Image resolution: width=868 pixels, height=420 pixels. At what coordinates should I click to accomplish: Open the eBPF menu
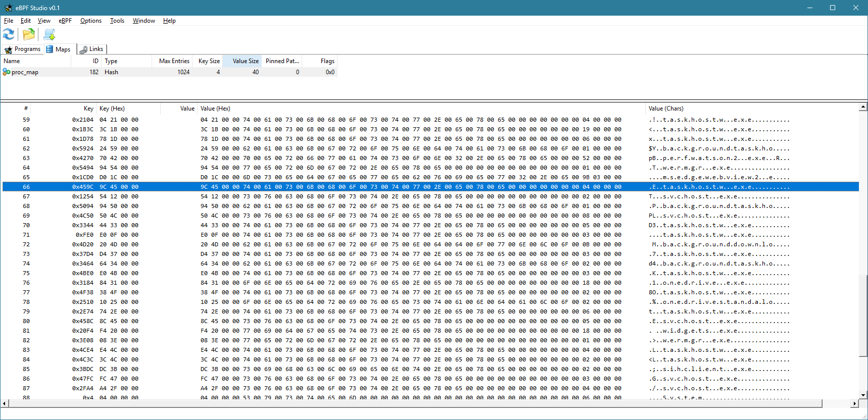pos(65,21)
